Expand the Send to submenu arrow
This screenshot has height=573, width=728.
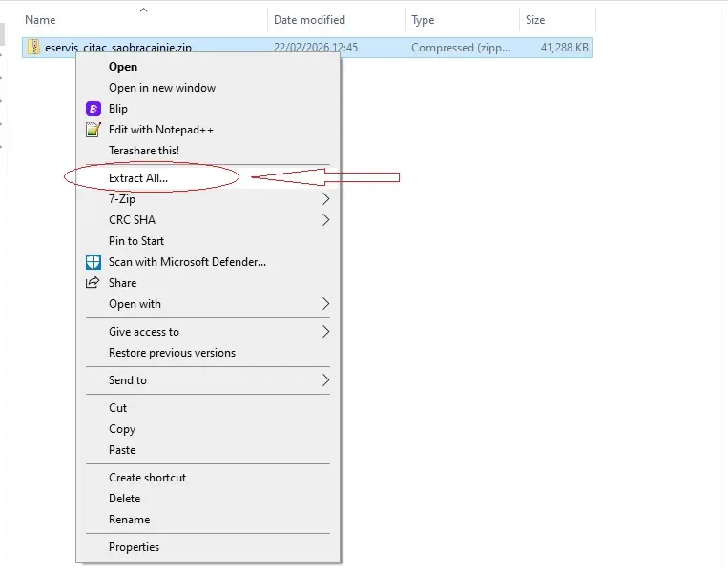click(326, 380)
